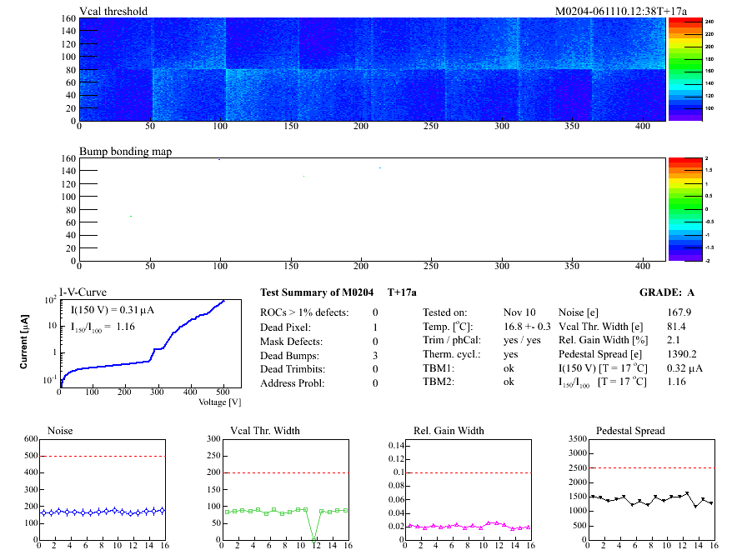Click inside the Vcal threshold heatmap
Image resolution: width=747 pixels, height=560 pixels.
pos(372,69)
